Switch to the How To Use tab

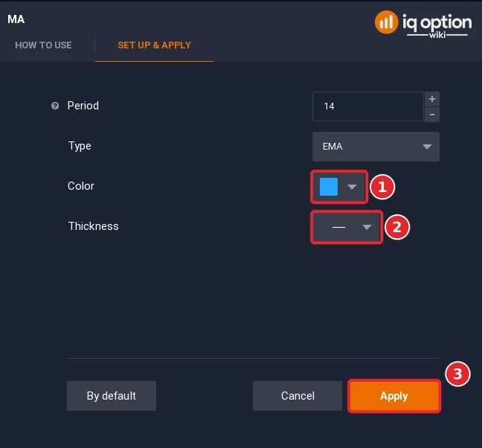pyautogui.click(x=43, y=45)
